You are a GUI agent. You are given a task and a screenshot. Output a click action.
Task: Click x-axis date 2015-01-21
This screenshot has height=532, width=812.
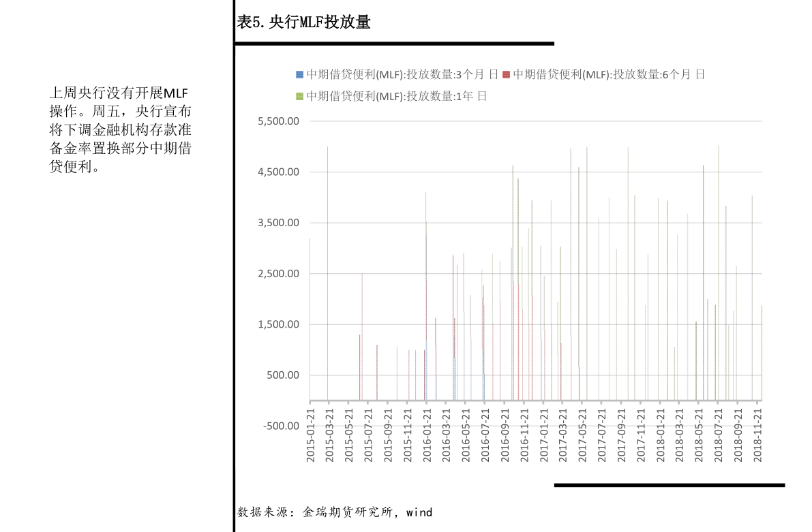pos(310,435)
